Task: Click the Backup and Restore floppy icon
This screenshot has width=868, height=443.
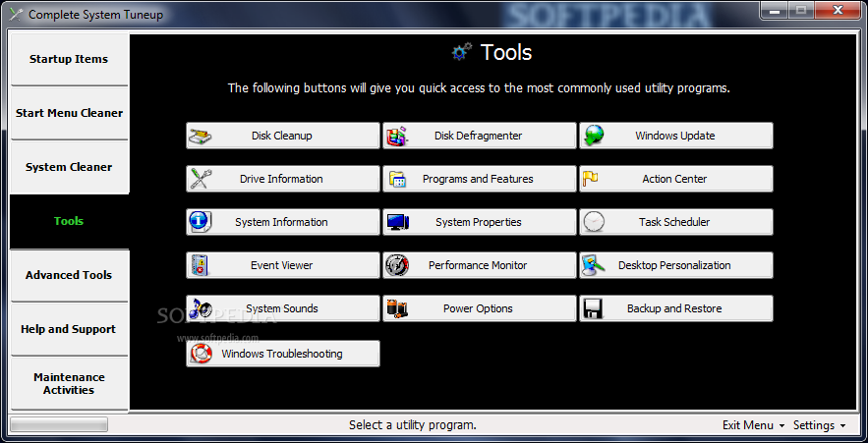Action: coord(593,308)
